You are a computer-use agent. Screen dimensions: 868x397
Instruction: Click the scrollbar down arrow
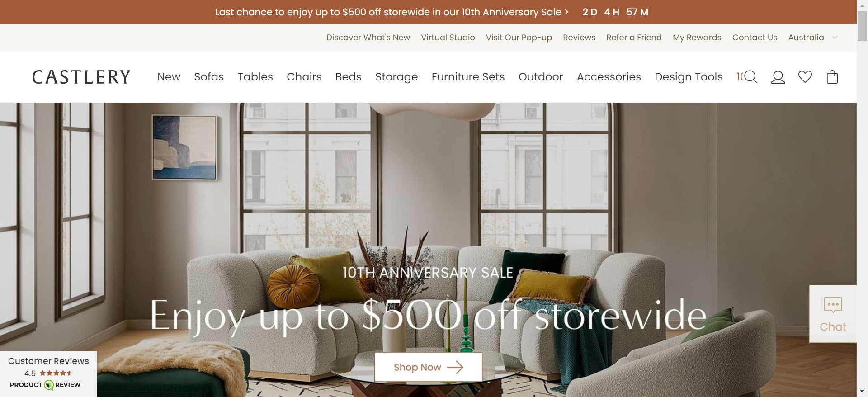pos(862,391)
